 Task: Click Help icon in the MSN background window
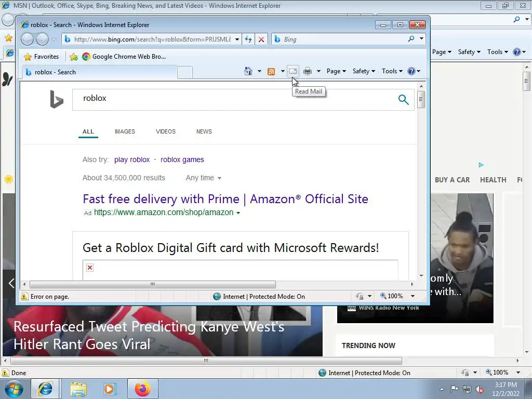pos(517,52)
